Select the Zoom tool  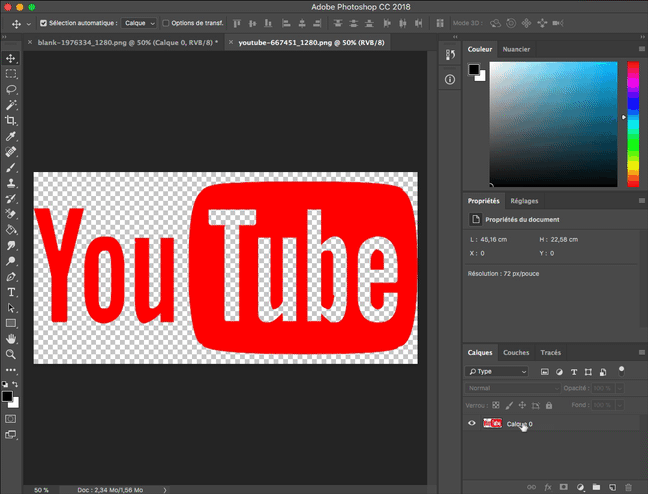point(11,354)
